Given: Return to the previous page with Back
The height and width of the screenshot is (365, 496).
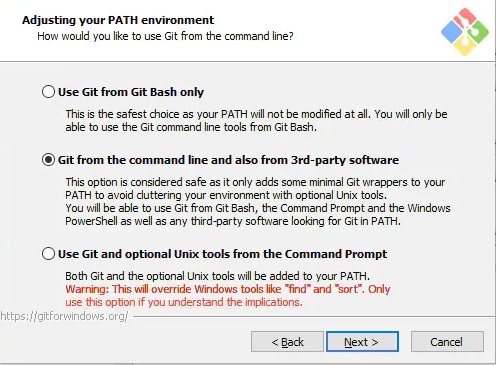Looking at the screenshot, I should click(287, 341).
